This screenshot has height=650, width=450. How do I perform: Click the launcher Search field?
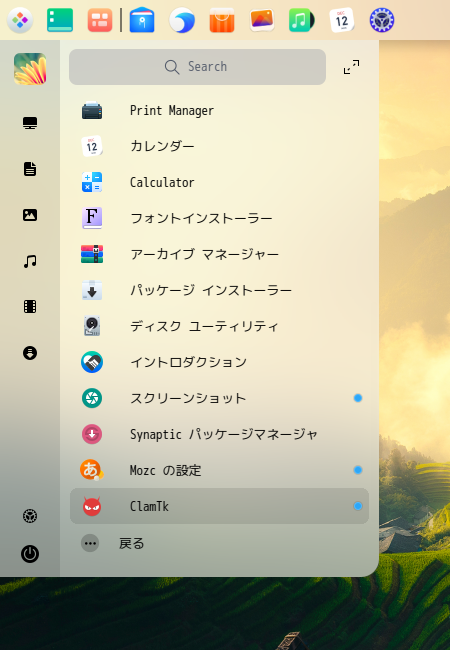point(197,67)
